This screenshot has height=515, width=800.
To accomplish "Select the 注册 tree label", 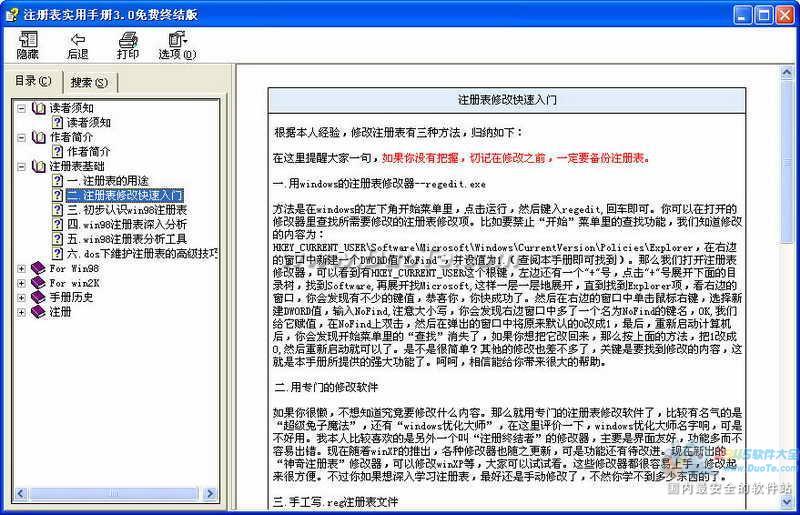I will point(60,312).
